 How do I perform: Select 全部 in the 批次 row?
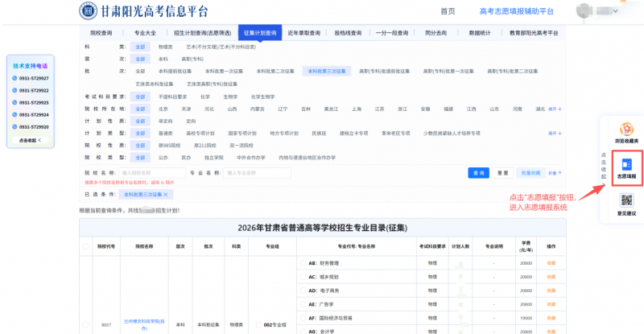[x=140, y=71]
